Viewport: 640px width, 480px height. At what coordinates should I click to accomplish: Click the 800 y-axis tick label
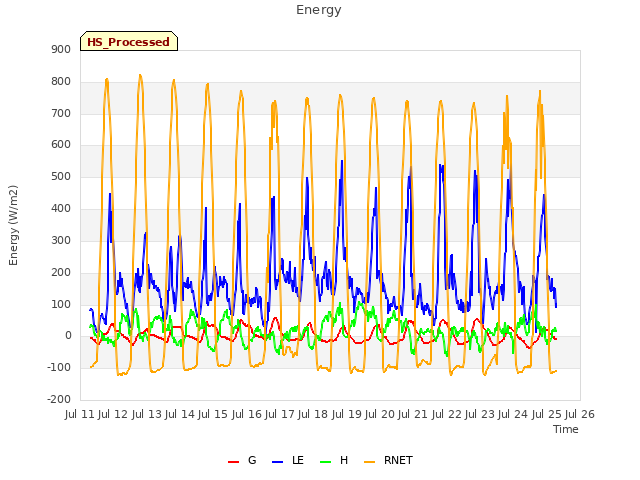[61, 81]
